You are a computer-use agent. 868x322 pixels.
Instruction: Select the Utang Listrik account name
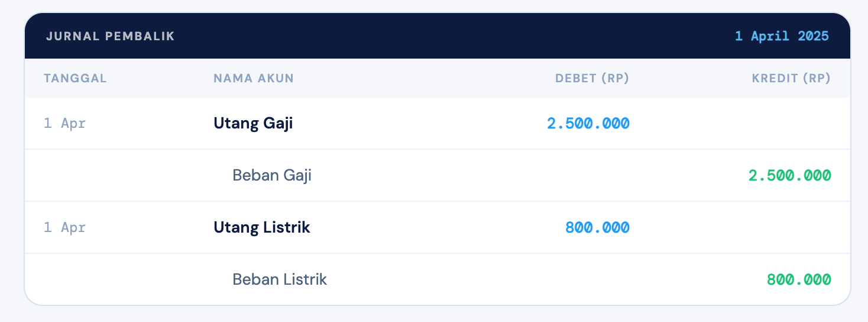[x=262, y=227]
